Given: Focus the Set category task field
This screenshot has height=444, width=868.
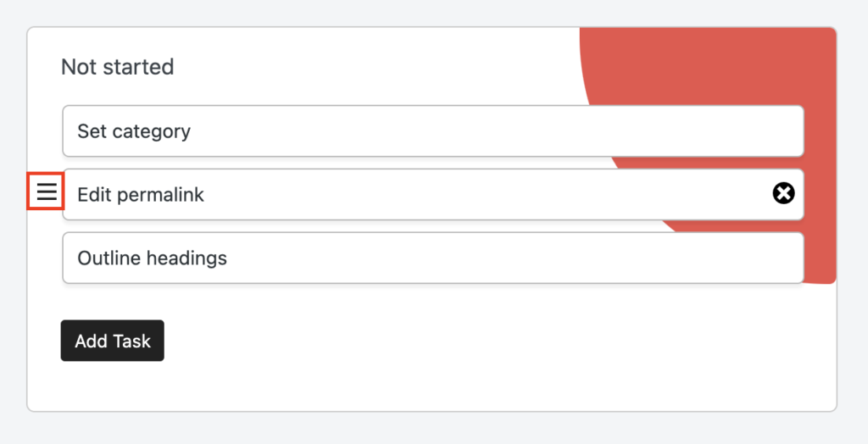Looking at the screenshot, I should (x=433, y=131).
